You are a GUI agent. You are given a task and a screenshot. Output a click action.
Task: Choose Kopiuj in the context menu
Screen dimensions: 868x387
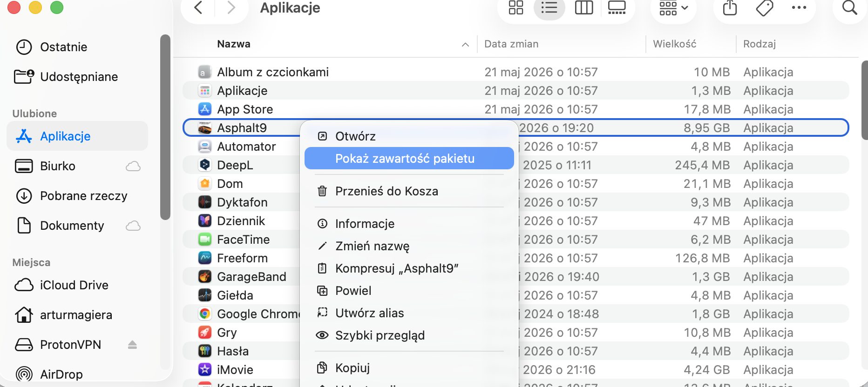point(409,368)
